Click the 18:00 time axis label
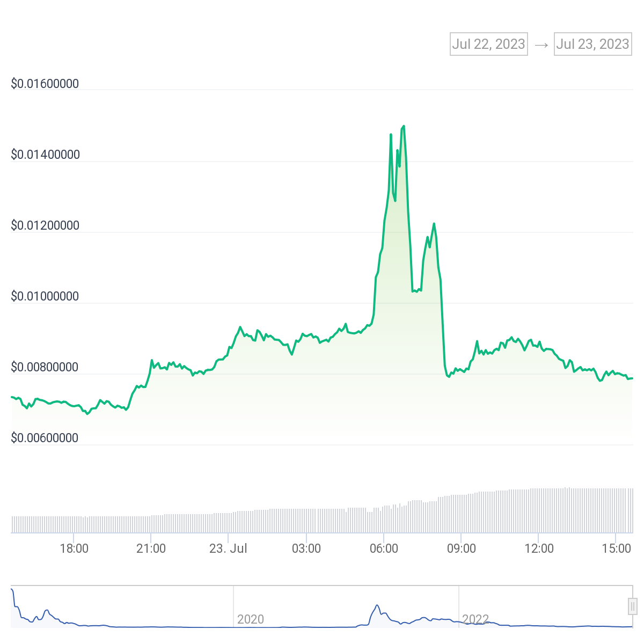 pos(75,548)
